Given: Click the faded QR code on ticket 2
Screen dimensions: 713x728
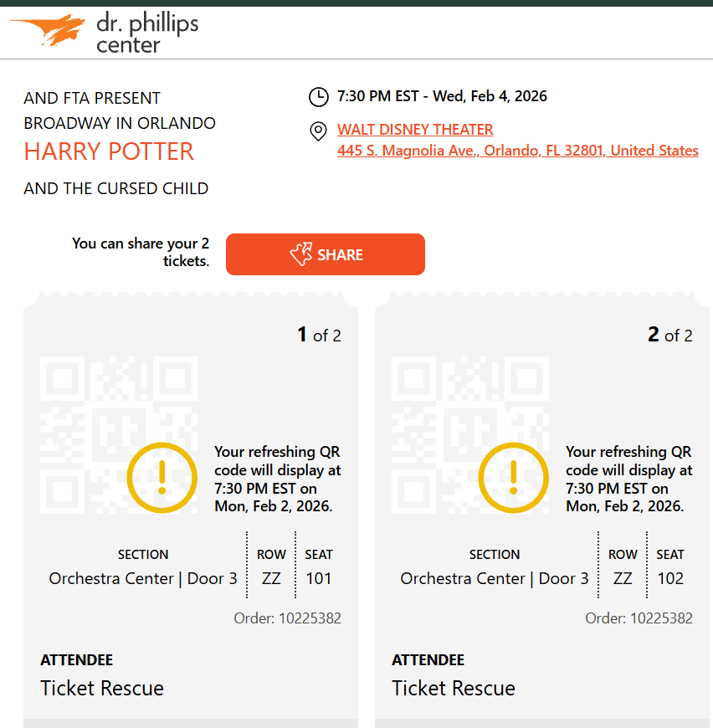Looking at the screenshot, I should (x=470, y=435).
